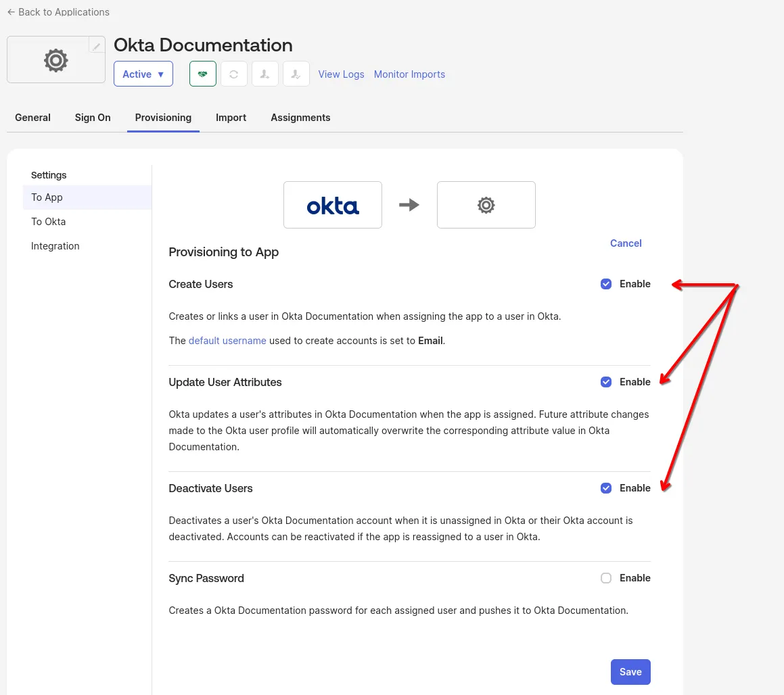This screenshot has height=695, width=784.
Task: Switch to the General tab
Action: coord(32,118)
